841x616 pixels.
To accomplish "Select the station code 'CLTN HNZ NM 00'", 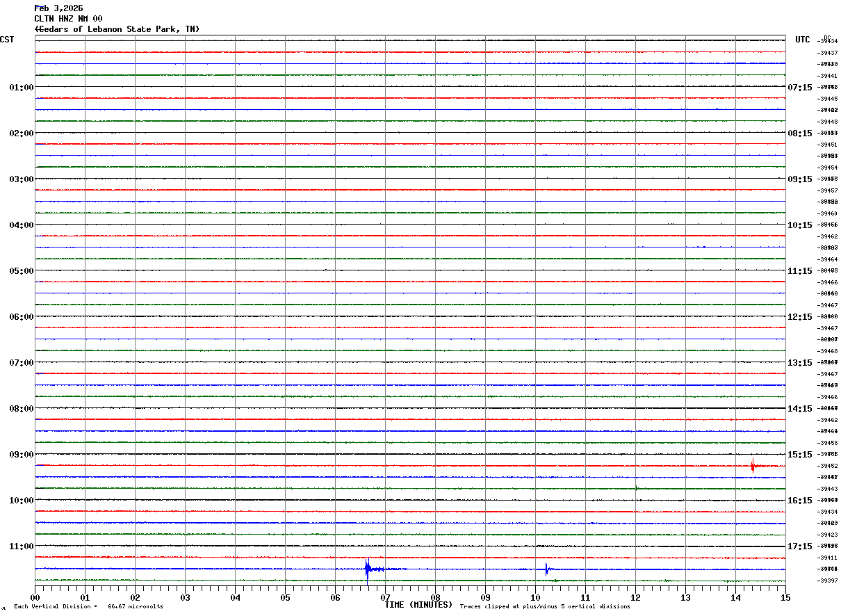I will click(x=68, y=19).
